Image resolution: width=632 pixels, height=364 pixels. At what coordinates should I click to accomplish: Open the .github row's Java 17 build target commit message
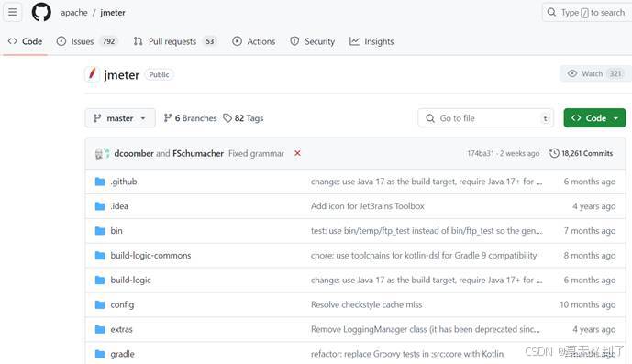pos(427,182)
